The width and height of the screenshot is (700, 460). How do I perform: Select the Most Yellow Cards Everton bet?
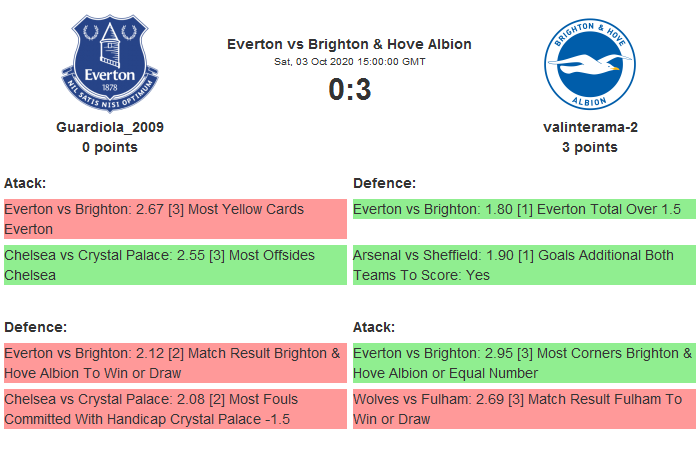tap(175, 219)
